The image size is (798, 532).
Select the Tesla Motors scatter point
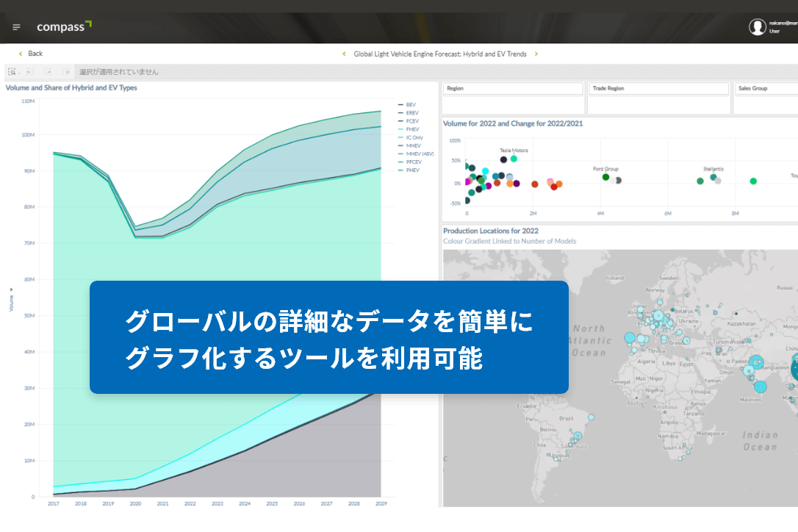[514, 159]
